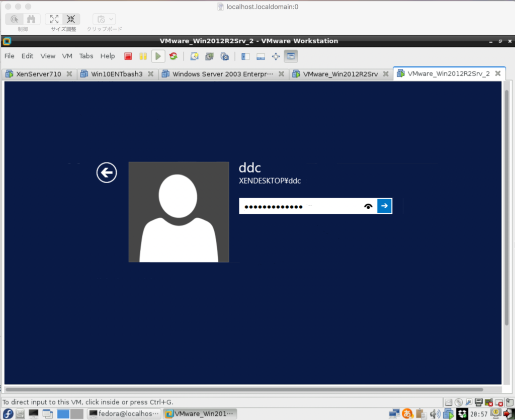The height and width of the screenshot is (420, 515).
Task: Reveal password with the eye icon
Action: point(368,206)
